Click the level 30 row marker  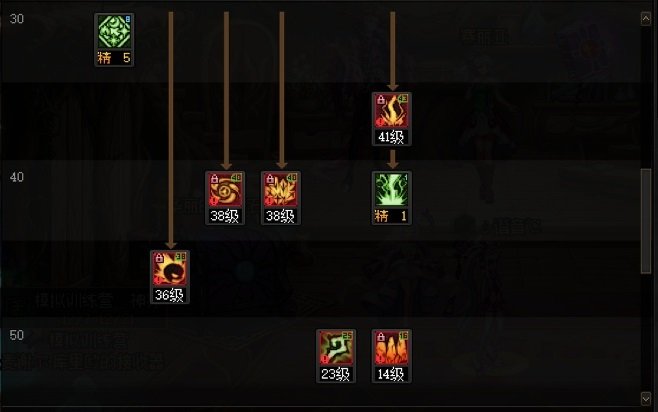17,19
